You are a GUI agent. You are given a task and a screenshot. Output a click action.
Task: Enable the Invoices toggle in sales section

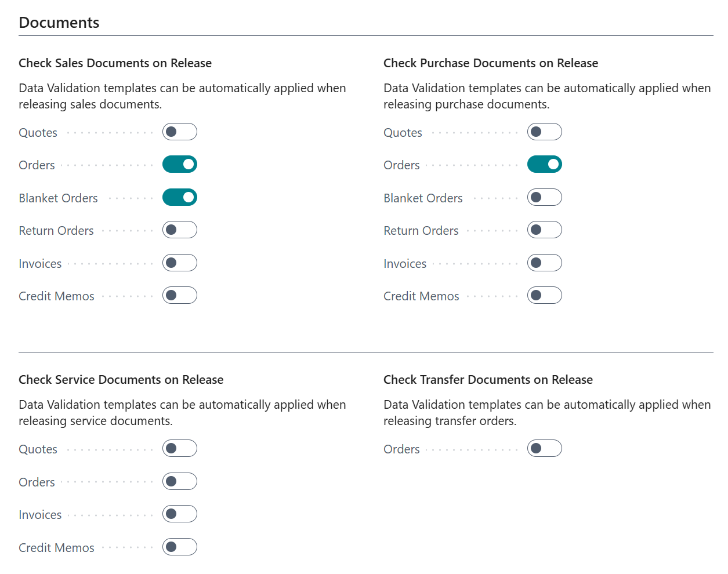180,263
